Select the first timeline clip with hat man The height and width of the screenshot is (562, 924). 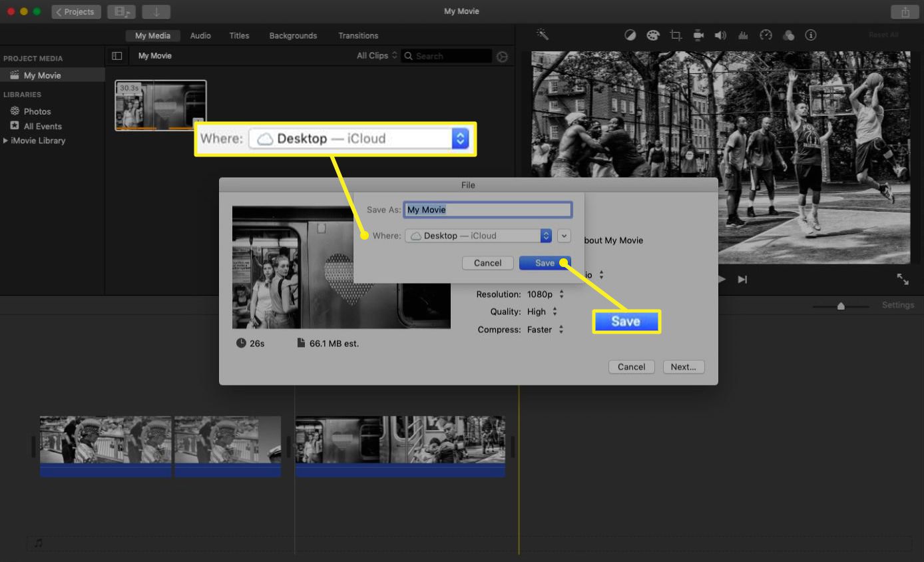(106, 446)
